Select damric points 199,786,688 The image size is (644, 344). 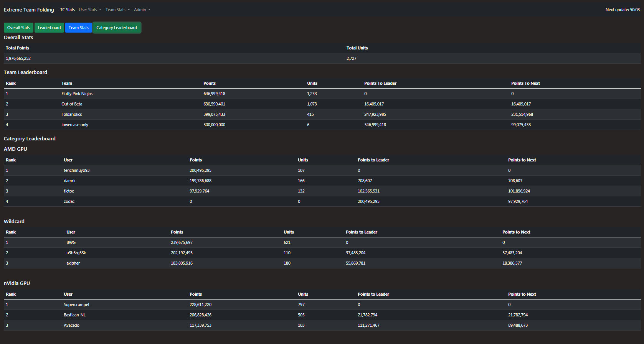(200, 181)
